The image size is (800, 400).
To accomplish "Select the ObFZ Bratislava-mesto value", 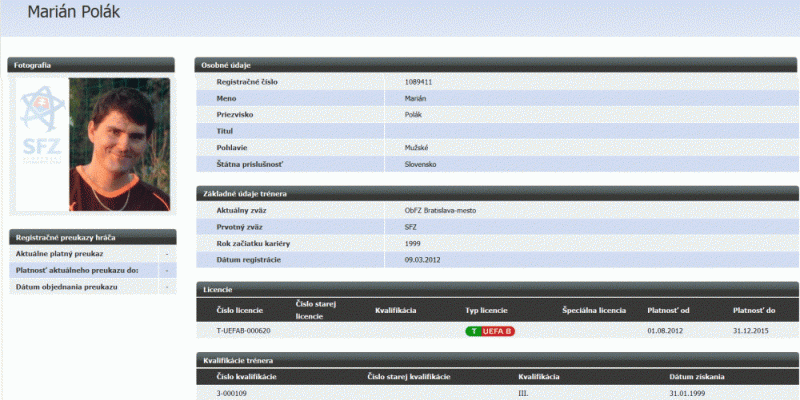I will (x=439, y=211).
